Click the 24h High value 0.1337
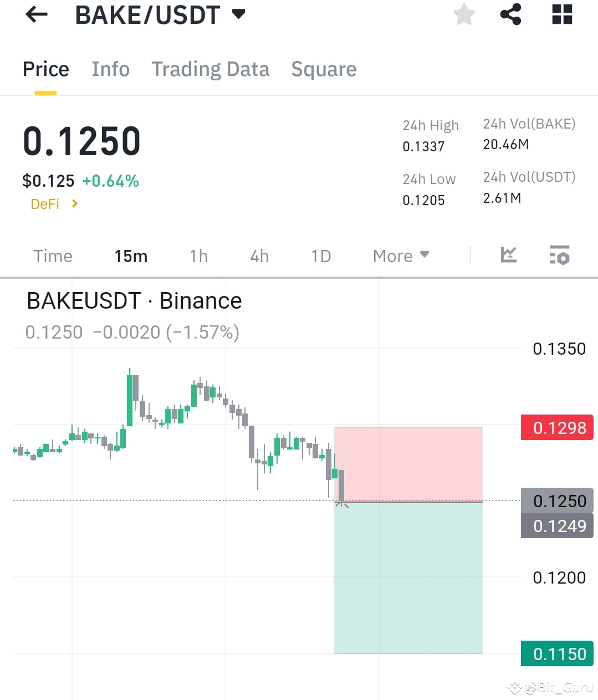The image size is (598, 700). (x=423, y=146)
